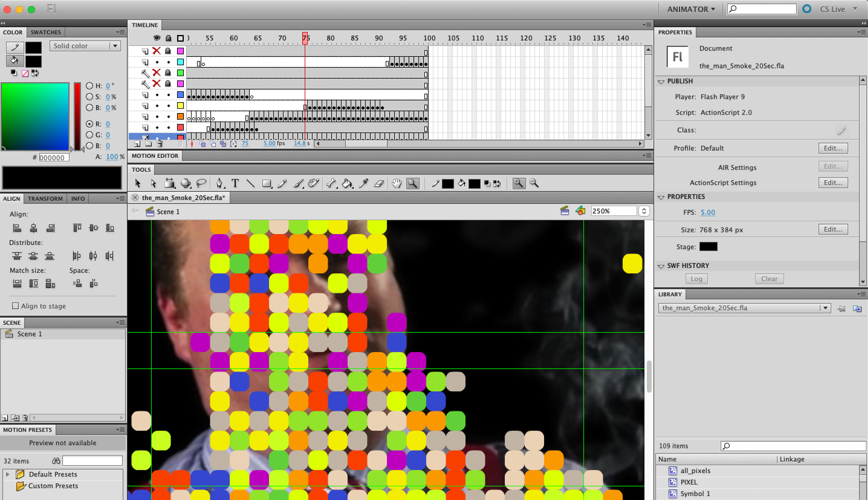The height and width of the screenshot is (500, 868).
Task: Select the Paint Bucket tool
Action: pos(347,183)
